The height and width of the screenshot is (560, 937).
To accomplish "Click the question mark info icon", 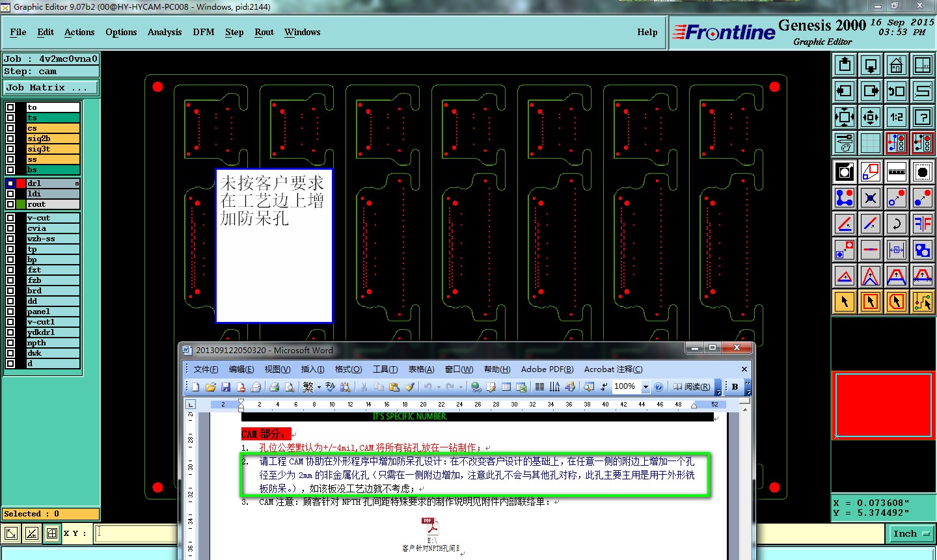I will pyautogui.click(x=923, y=117).
